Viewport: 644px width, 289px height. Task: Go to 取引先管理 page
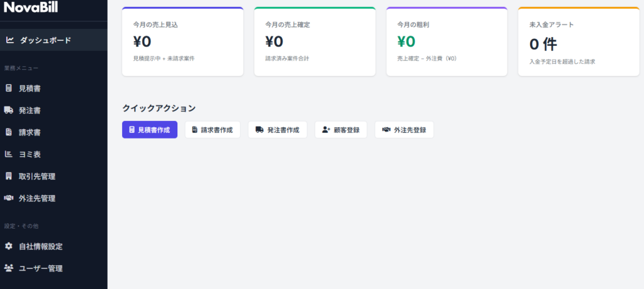(x=37, y=176)
